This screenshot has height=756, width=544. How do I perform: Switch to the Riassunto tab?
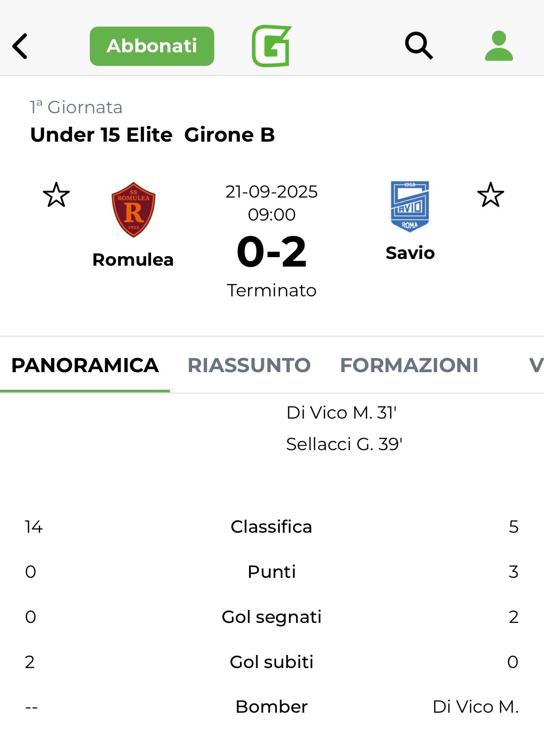coord(249,365)
